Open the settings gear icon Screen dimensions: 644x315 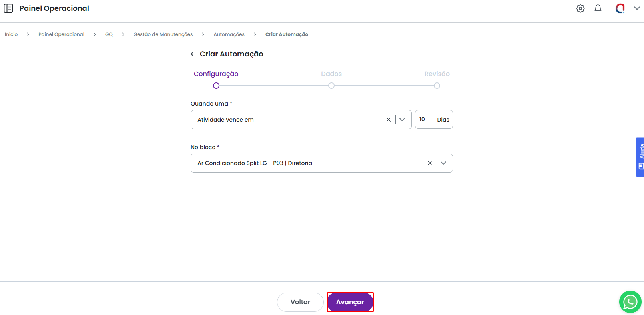click(x=580, y=8)
